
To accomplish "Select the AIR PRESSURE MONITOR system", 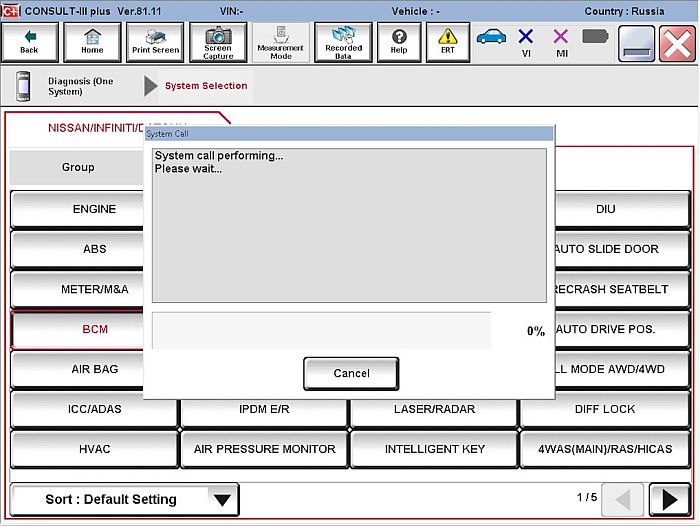I will point(264,449).
